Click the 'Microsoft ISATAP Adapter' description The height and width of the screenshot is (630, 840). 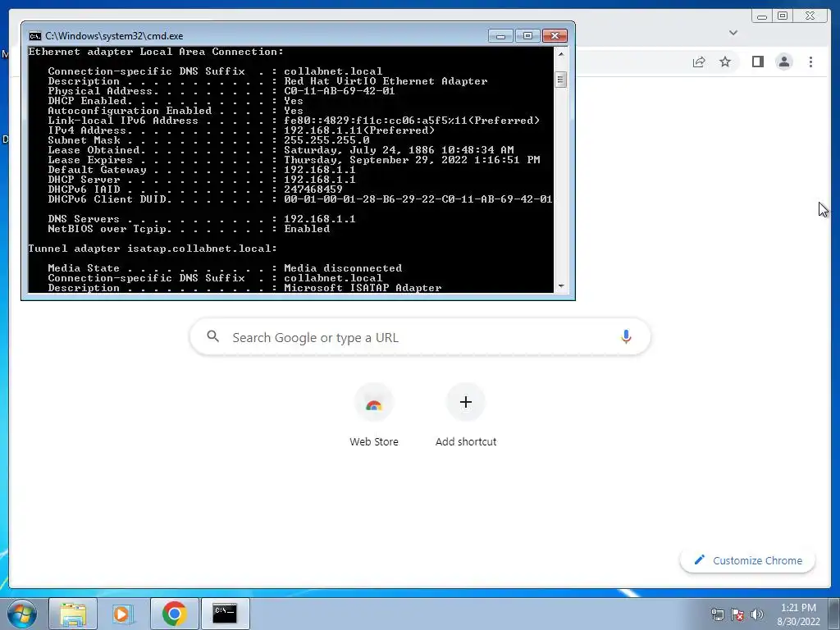tap(363, 288)
